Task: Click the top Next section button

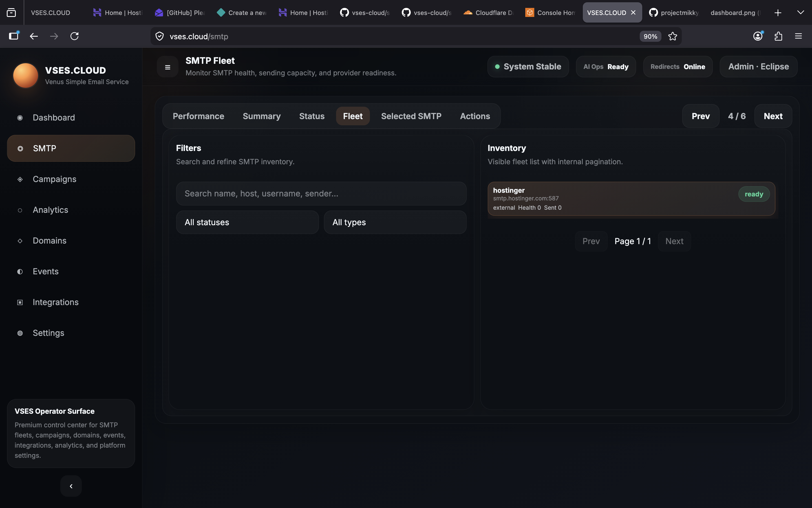Action: coord(773,116)
